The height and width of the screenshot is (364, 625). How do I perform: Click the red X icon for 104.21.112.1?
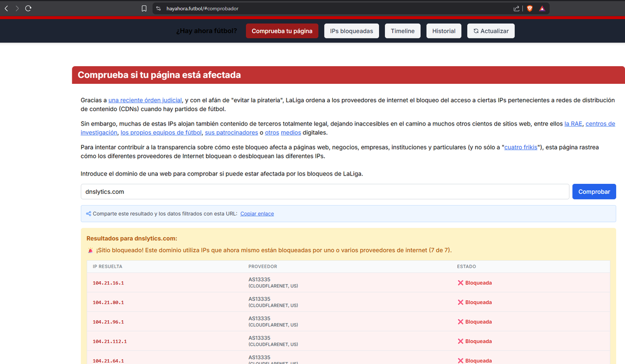point(460,342)
